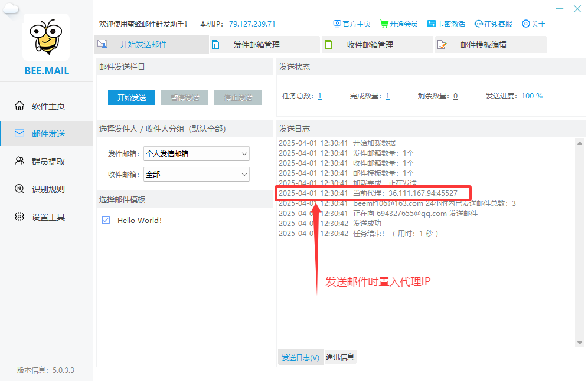The width and height of the screenshot is (588, 381).
Task: Click the 发件邮箱管理 blue document icon
Action: (215, 45)
